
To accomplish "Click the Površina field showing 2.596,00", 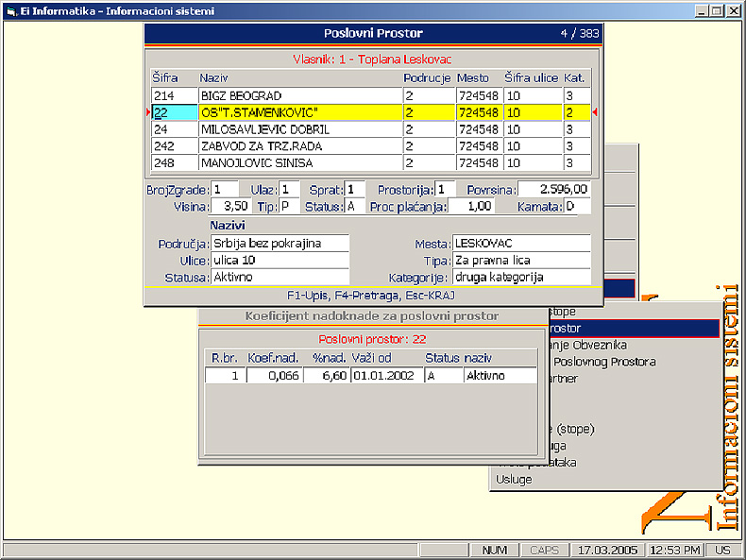I will (553, 189).
